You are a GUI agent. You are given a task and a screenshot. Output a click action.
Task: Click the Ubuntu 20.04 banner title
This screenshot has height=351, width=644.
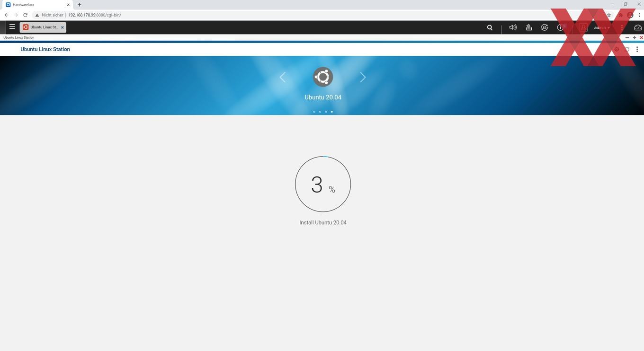tap(323, 97)
